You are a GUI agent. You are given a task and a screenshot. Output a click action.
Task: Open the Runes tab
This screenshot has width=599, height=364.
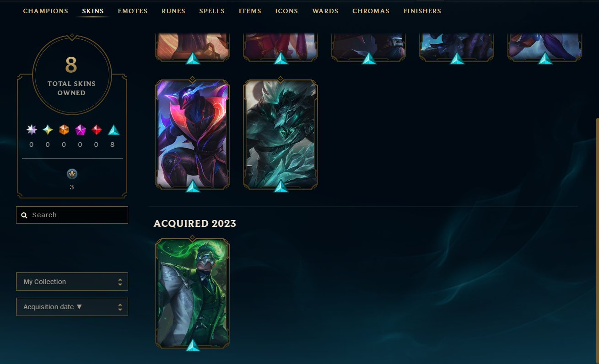point(173,11)
